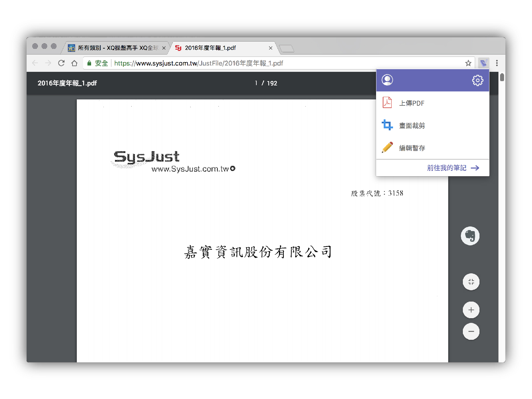Reload the page

pos(61,63)
